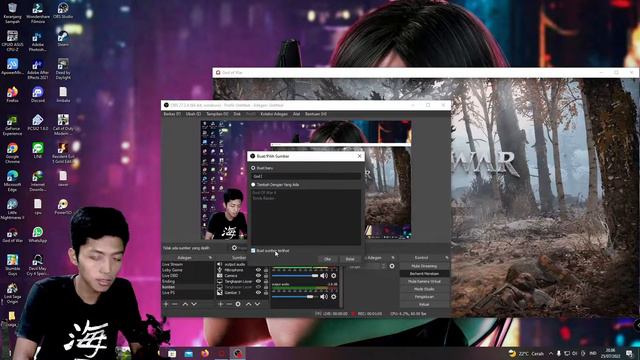Open settings gear of the output audio channel

coord(334,297)
